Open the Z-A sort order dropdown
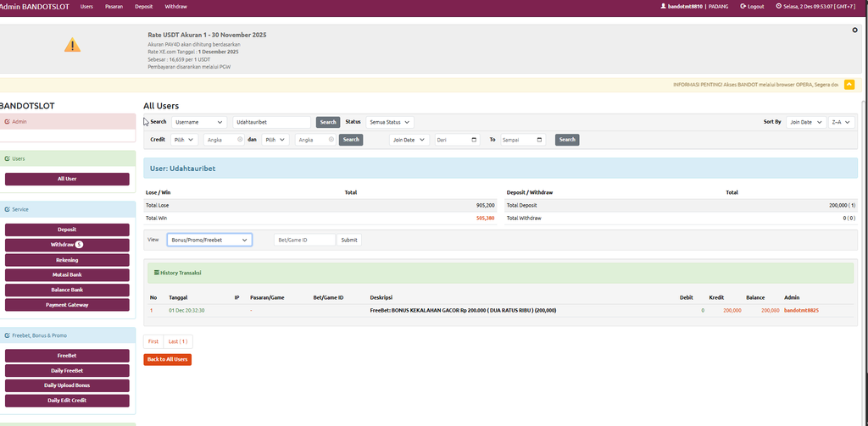This screenshot has width=868, height=426. point(842,122)
